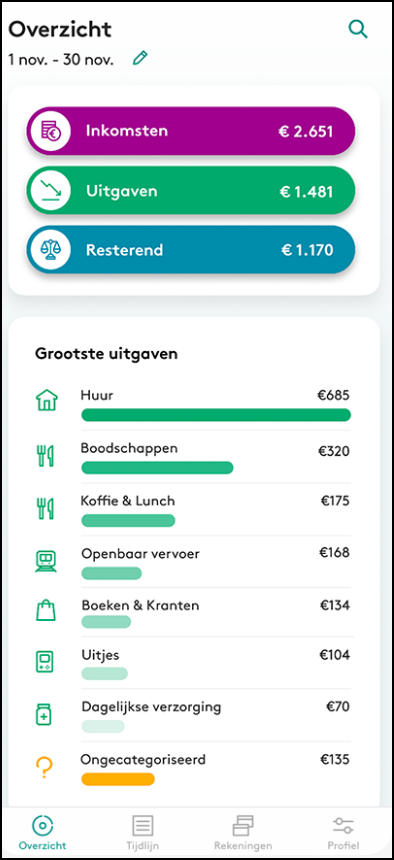Select the Huur house icon
Screen dimensions: 394x860
coord(46,401)
